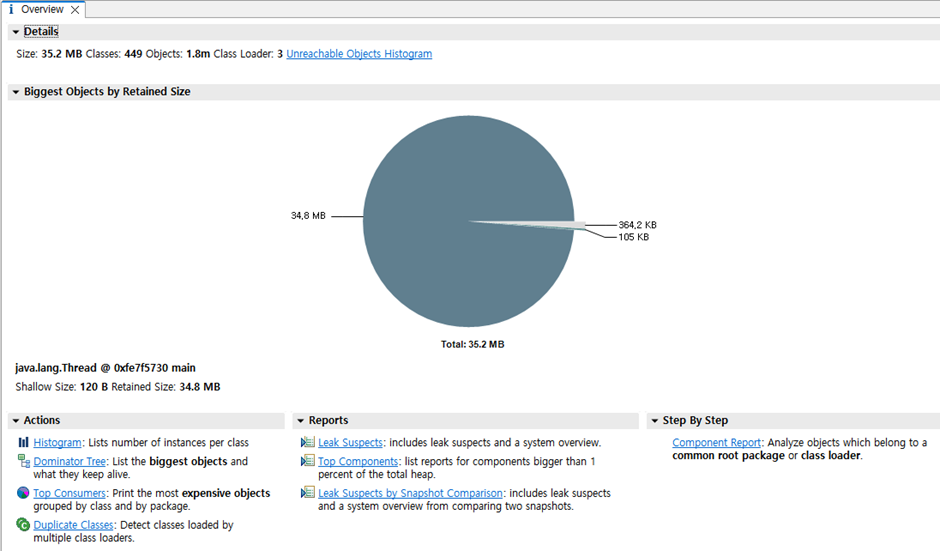Click the Histogram bar chart icon
The width and height of the screenshot is (940, 551).
pyautogui.click(x=23, y=442)
